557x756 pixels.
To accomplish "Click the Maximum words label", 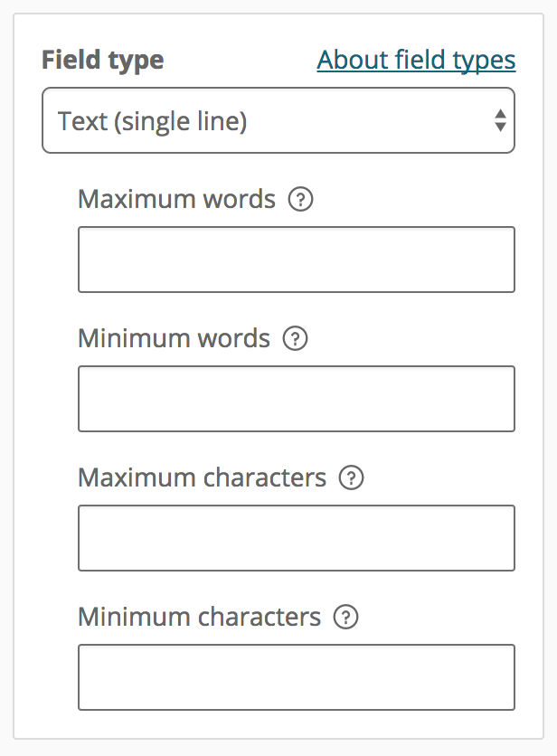I will click(x=176, y=199).
